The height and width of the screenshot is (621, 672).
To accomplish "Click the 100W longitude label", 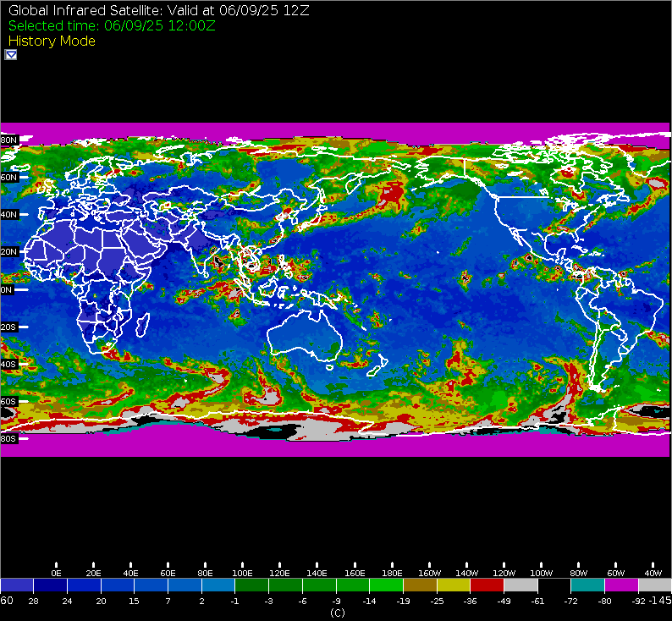I will 542,573.
